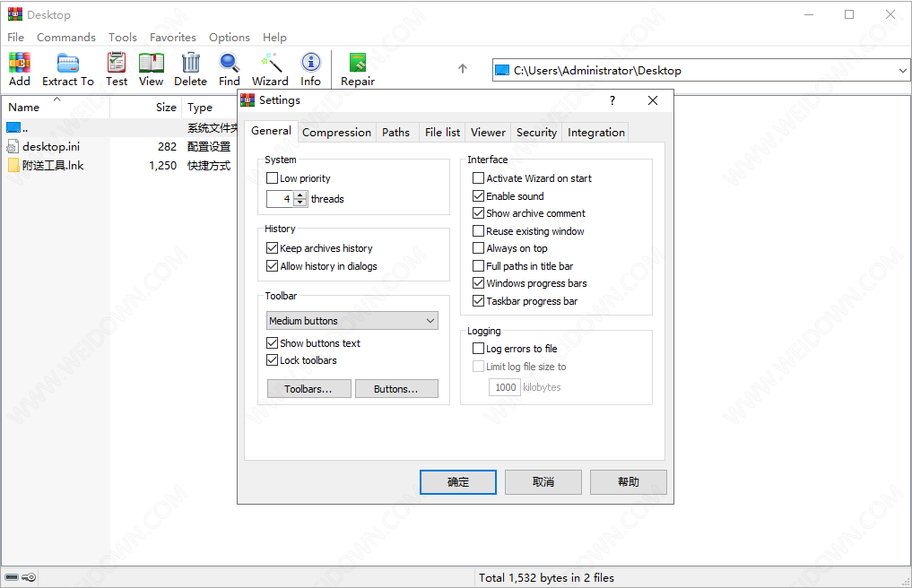Click the Test archive toolbar icon
Viewport: 912px width, 588px height.
[x=117, y=63]
